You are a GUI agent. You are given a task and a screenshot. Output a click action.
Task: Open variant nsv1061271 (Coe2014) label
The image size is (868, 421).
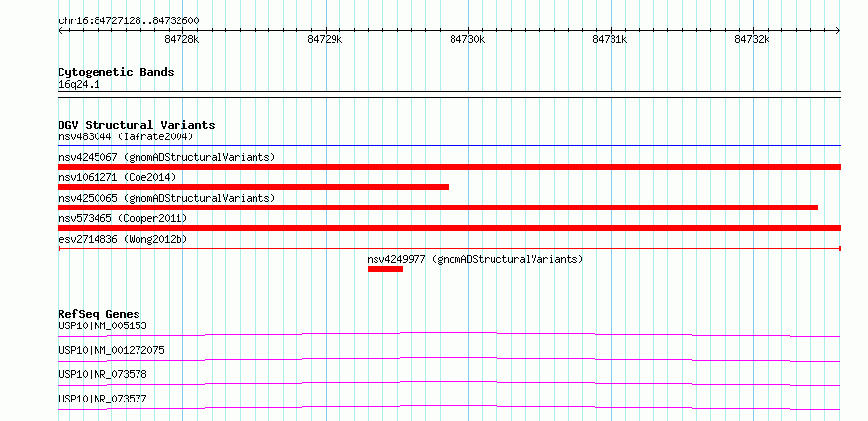coord(117,177)
